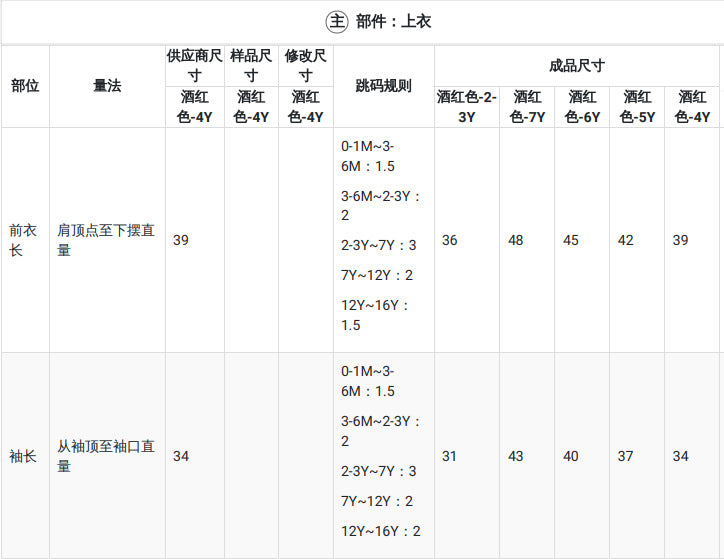The image size is (724, 559).
Task: Click supplier size value 39 for 前衣长
Action: [x=181, y=240]
